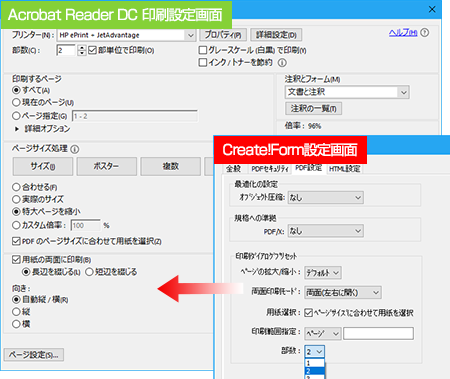Click the help question-mark icon
Viewport: 450px width, 379px height.
pos(424,33)
